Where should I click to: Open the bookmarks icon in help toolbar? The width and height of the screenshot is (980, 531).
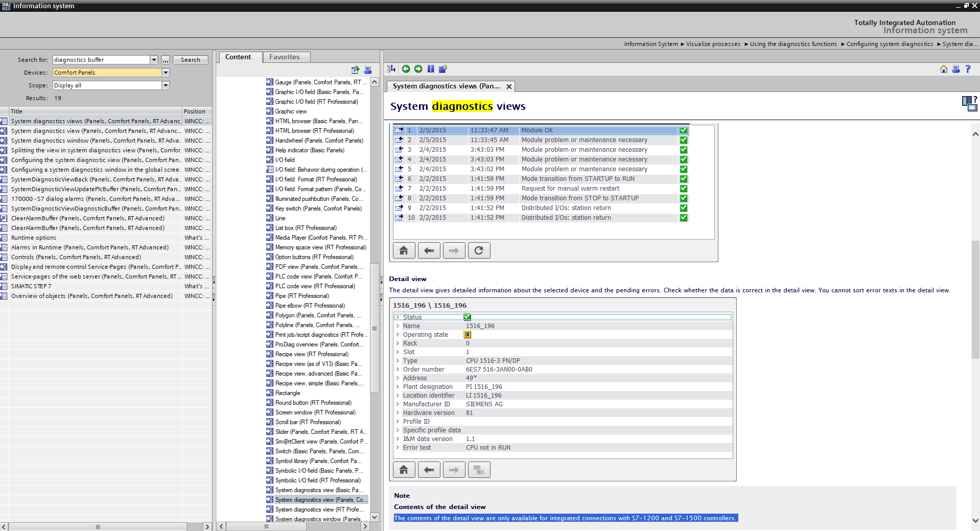click(x=431, y=69)
